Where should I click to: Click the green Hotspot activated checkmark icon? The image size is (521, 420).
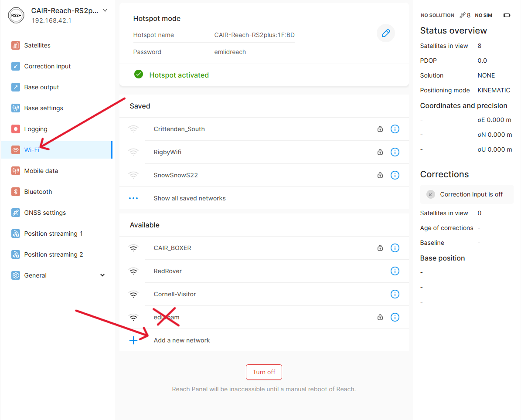pyautogui.click(x=139, y=75)
